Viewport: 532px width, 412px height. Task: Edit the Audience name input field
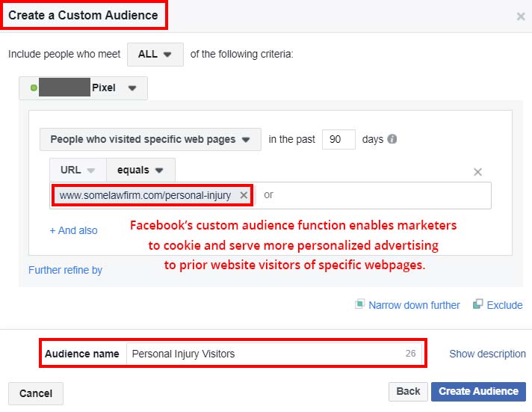pos(274,354)
